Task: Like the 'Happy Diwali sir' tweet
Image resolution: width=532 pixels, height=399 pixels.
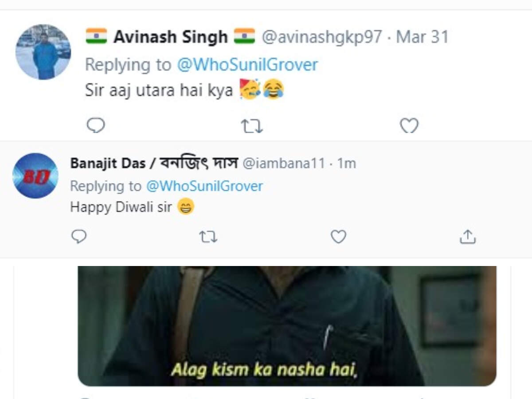Action: (338, 237)
